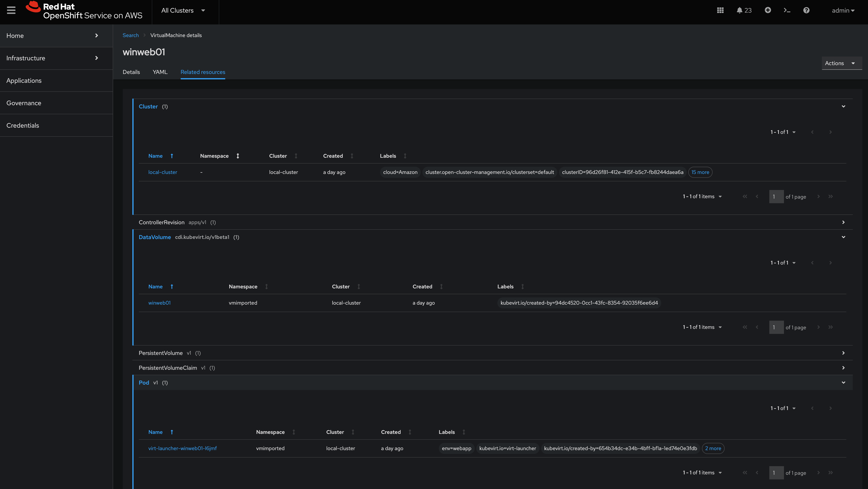Open Credentials in the sidebar

(56, 125)
